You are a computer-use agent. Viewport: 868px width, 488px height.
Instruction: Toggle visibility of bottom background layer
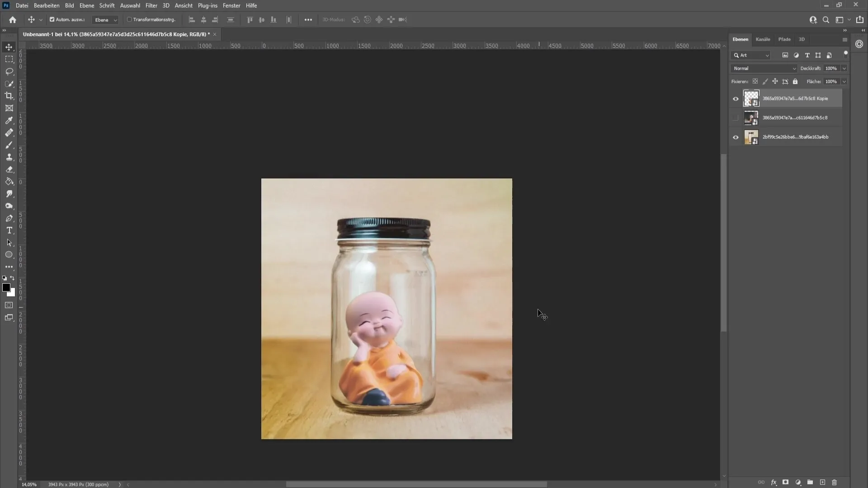point(736,137)
